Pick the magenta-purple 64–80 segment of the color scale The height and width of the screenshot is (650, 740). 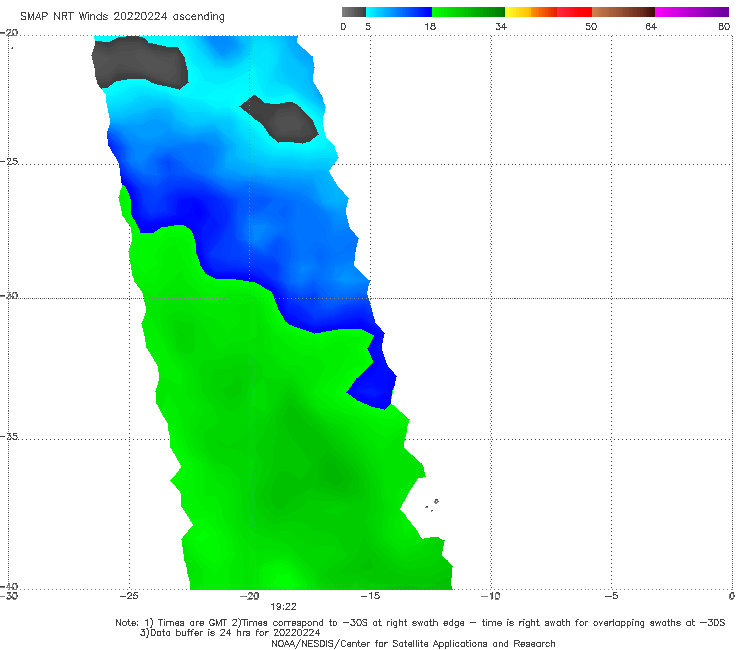(x=692, y=12)
